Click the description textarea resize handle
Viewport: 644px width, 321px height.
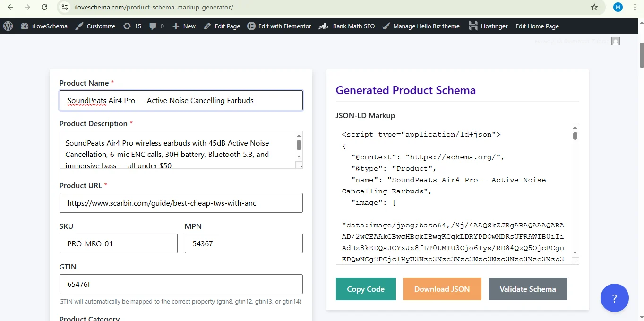(299, 165)
